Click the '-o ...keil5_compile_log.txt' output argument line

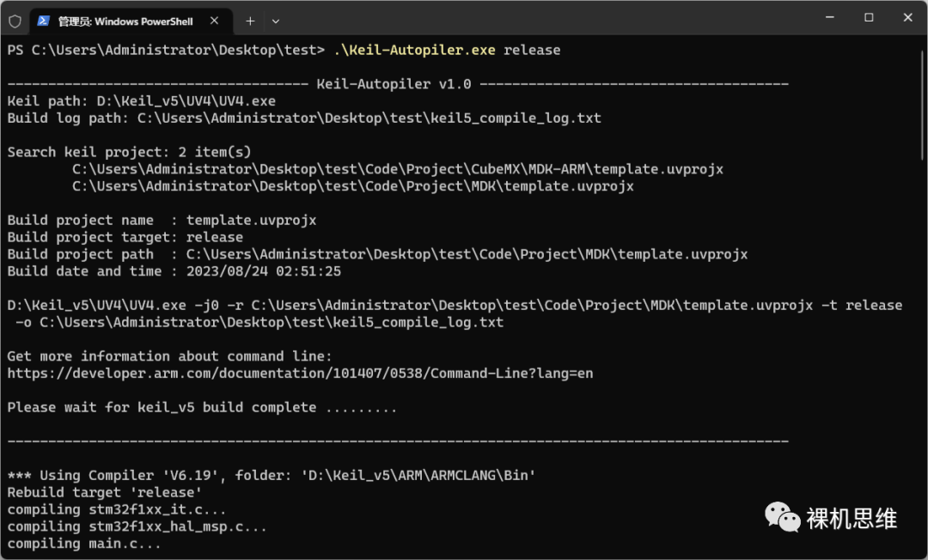pyautogui.click(x=259, y=322)
